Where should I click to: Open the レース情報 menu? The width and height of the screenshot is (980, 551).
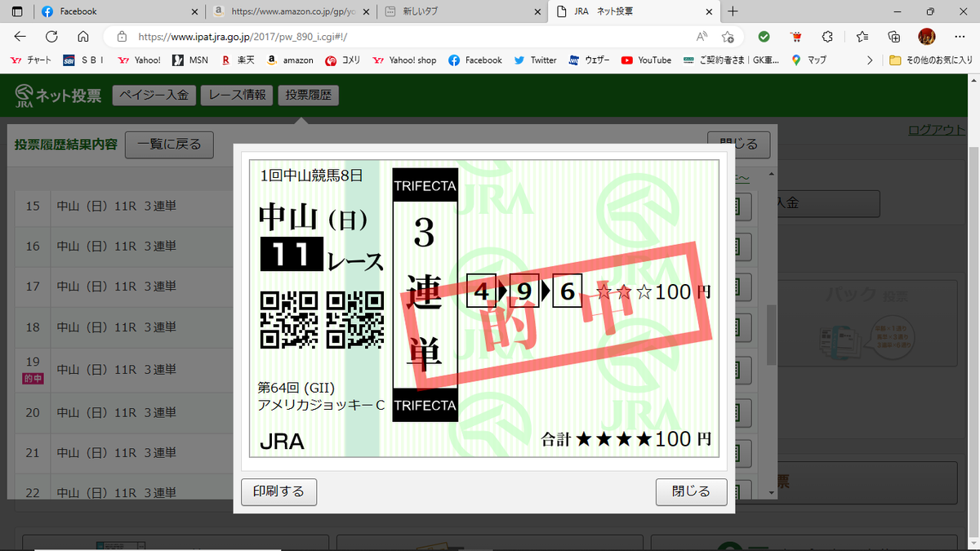(237, 96)
